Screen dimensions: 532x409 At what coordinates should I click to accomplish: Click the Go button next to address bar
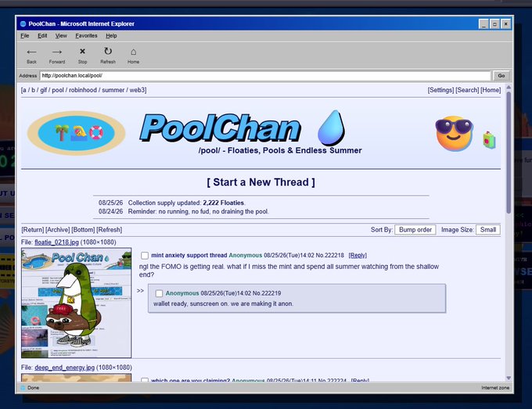[x=501, y=76]
